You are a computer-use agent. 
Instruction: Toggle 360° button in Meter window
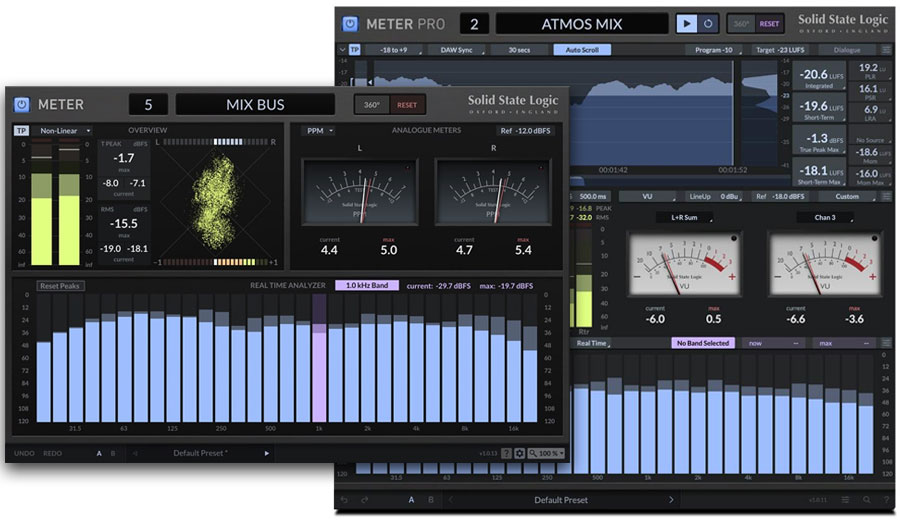pos(372,105)
